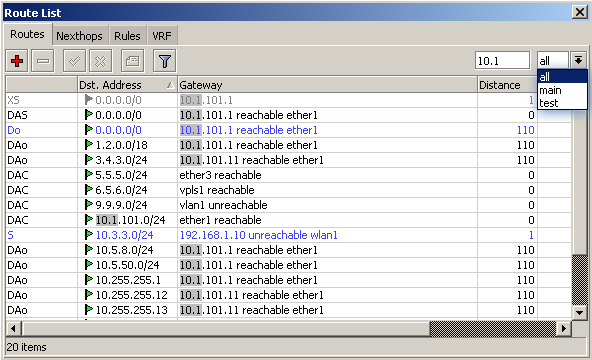Viewport: 592px width, 360px height.
Task: Click the red plus add route button
Action: (17, 61)
